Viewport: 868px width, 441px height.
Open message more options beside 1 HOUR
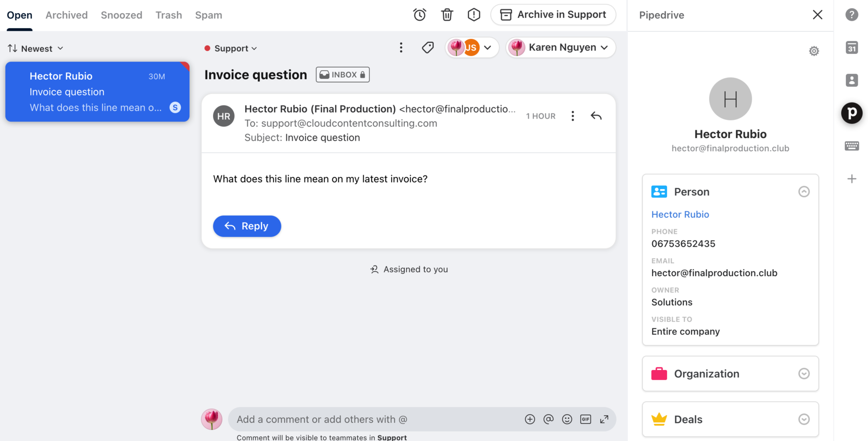pos(573,116)
